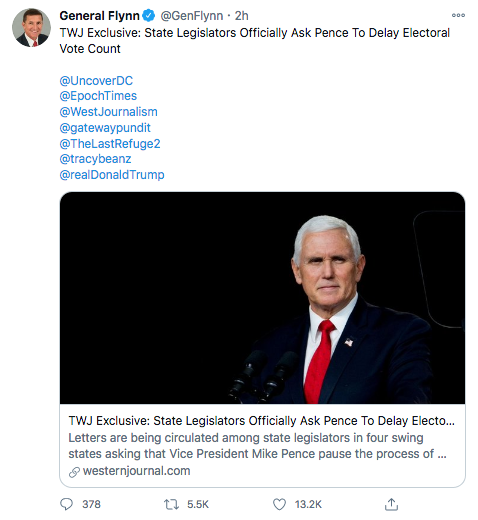Open the @tracybeanz mention
This screenshot has height=520, width=478.
point(95,159)
